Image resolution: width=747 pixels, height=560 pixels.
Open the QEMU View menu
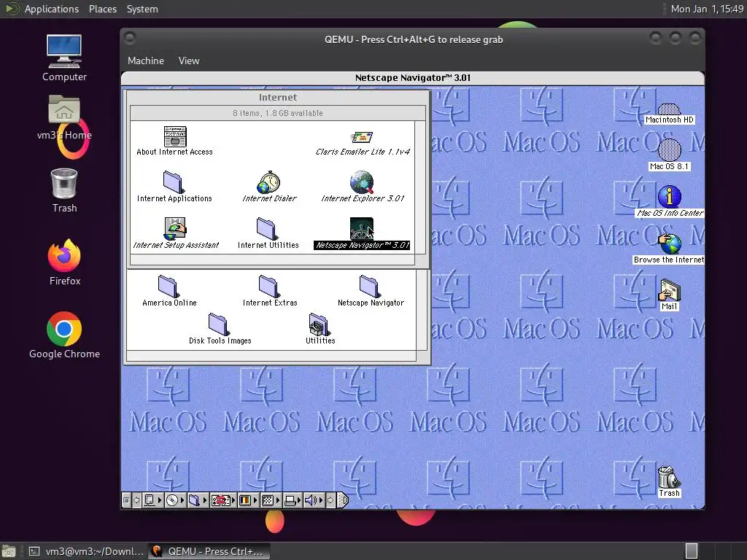click(189, 61)
